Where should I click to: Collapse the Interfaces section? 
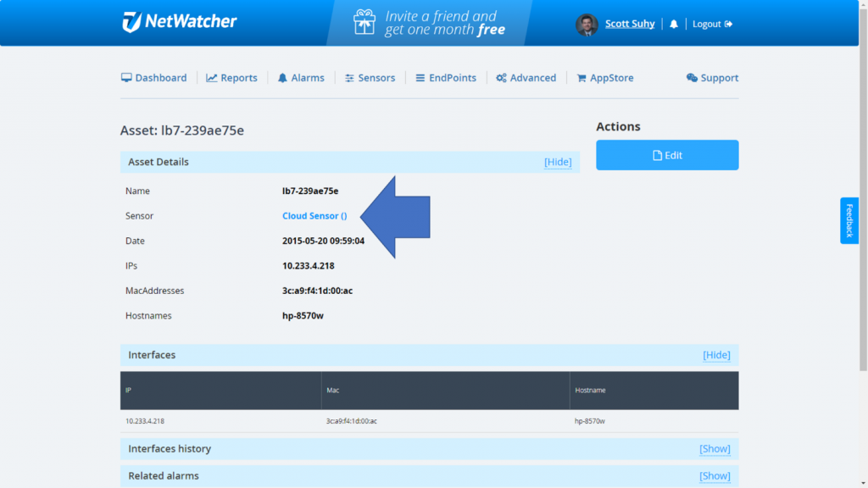click(716, 355)
